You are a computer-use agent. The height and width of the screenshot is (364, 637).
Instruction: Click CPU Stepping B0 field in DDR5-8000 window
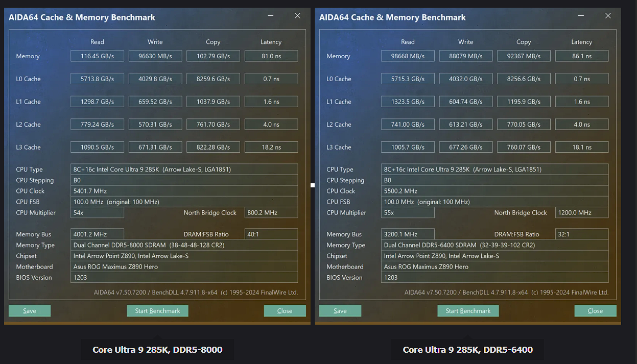click(x=184, y=180)
